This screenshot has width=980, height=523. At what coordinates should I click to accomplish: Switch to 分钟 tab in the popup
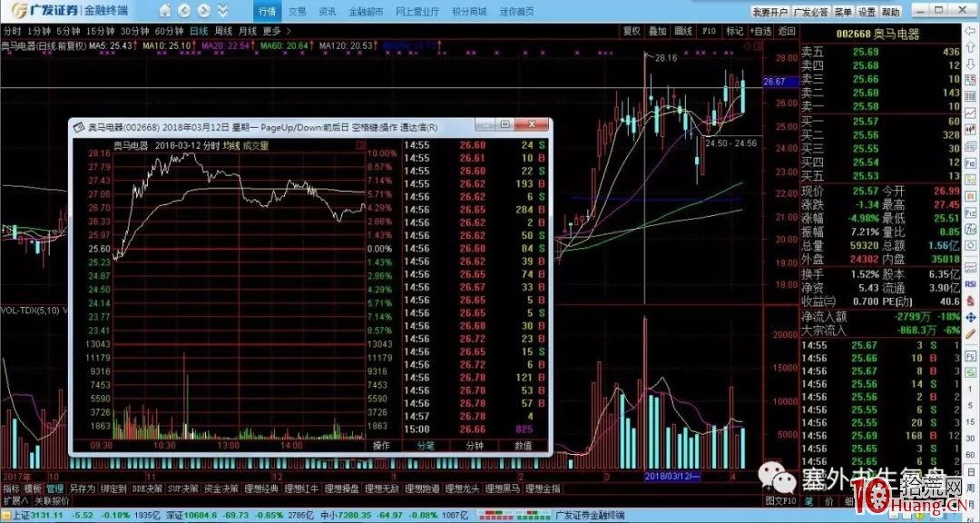click(475, 446)
